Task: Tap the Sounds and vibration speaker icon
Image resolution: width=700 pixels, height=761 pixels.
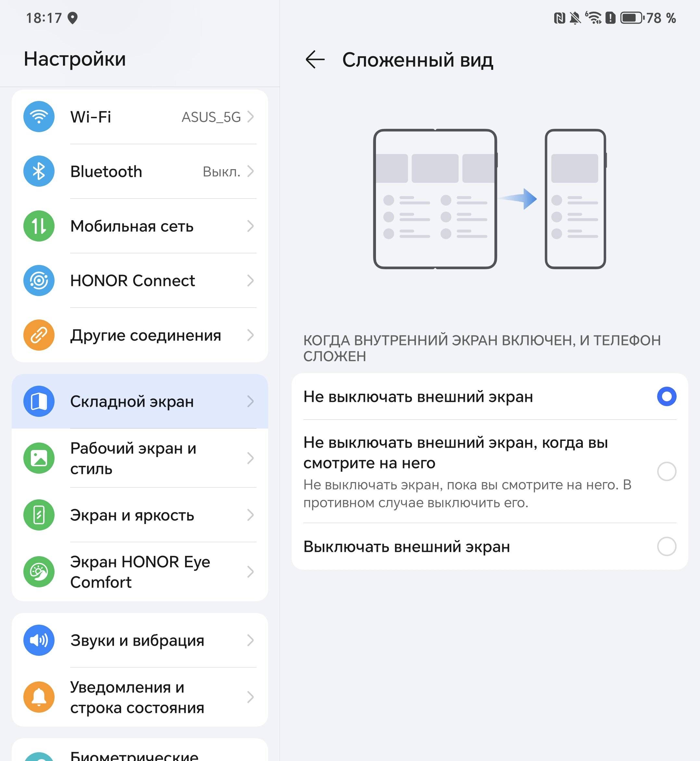Action: tap(39, 640)
